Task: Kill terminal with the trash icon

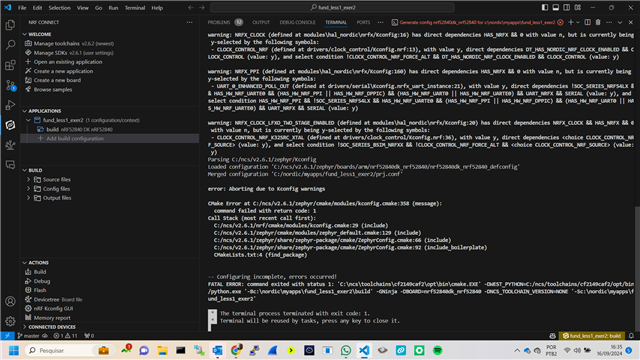Action: pos(598,22)
